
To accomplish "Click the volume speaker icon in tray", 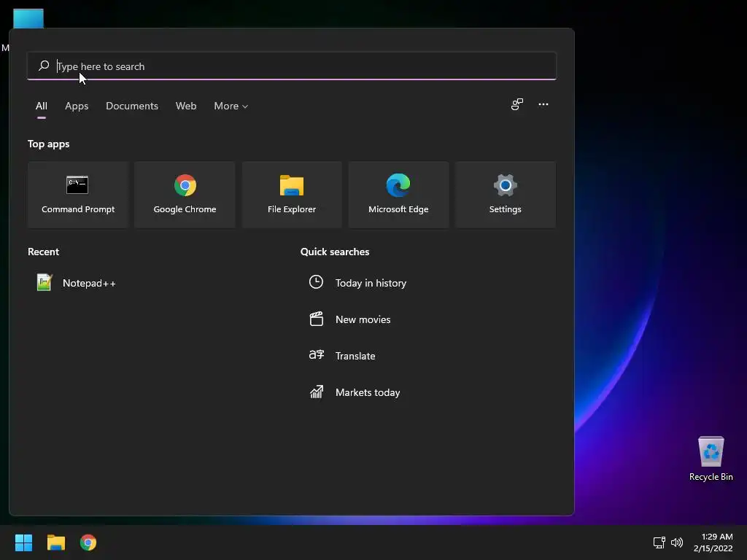I will coord(676,542).
